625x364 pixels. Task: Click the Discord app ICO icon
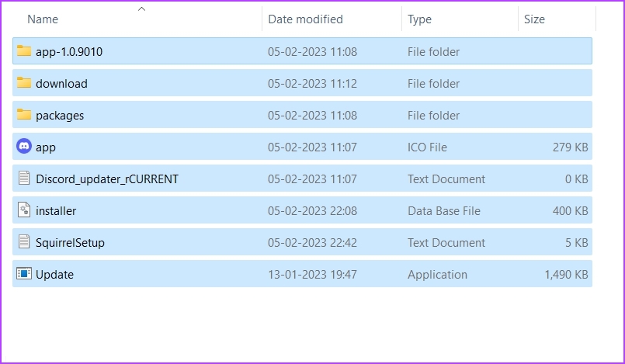click(24, 146)
